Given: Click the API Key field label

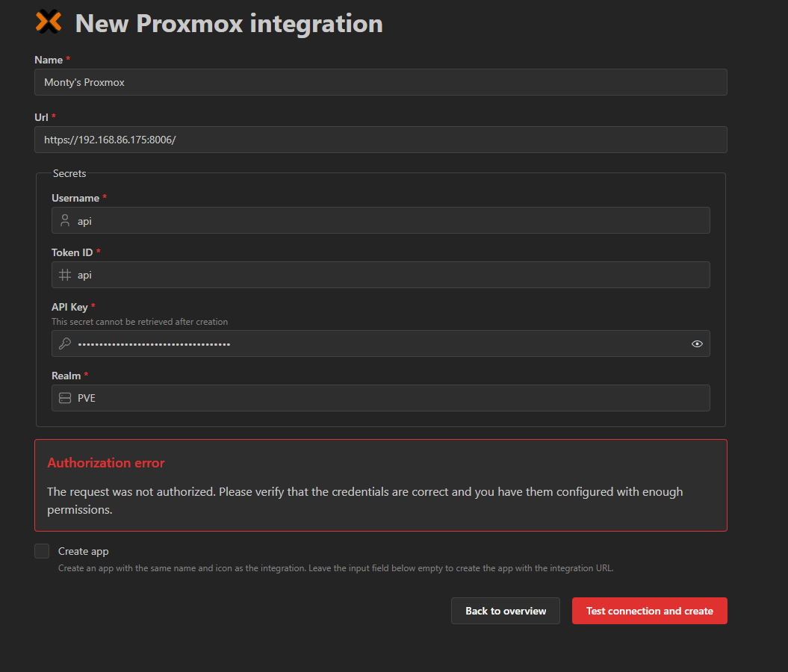Looking at the screenshot, I should tap(70, 307).
